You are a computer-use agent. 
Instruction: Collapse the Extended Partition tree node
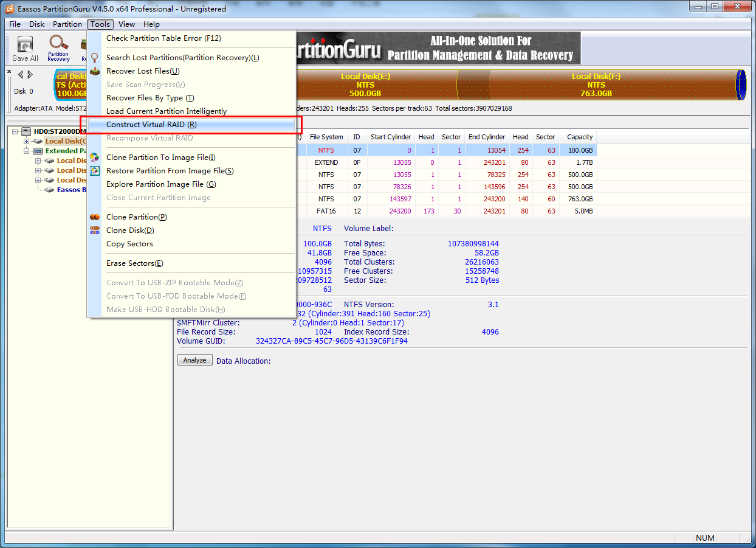(26, 151)
